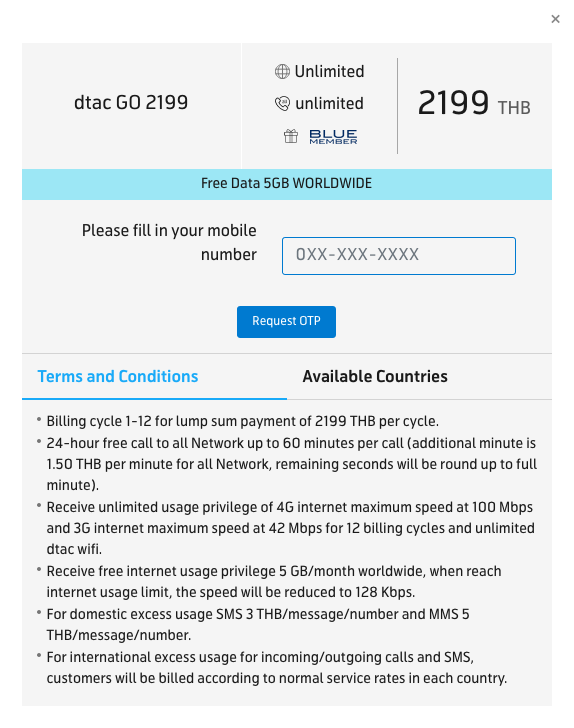Open the Available Countries tab
Viewport: 574px width, 728px height.
click(x=375, y=376)
